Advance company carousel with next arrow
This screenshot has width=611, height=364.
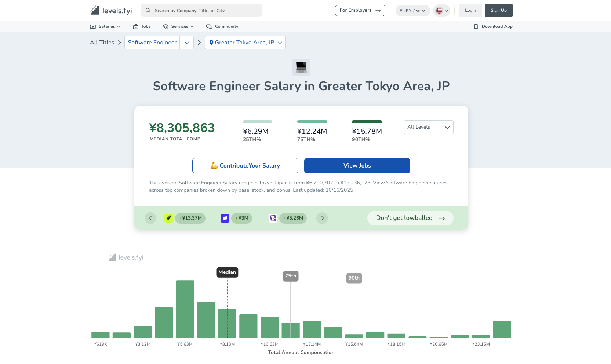[322, 218]
